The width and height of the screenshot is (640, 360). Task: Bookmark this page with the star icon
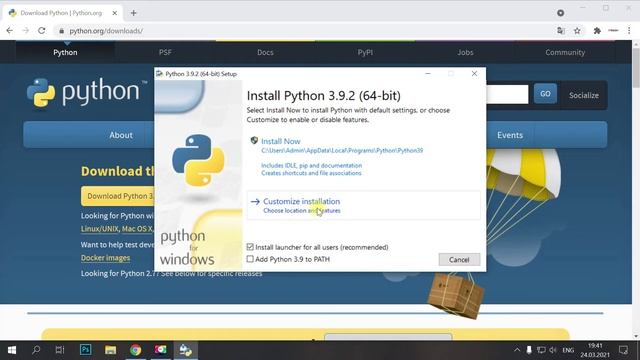[x=577, y=31]
